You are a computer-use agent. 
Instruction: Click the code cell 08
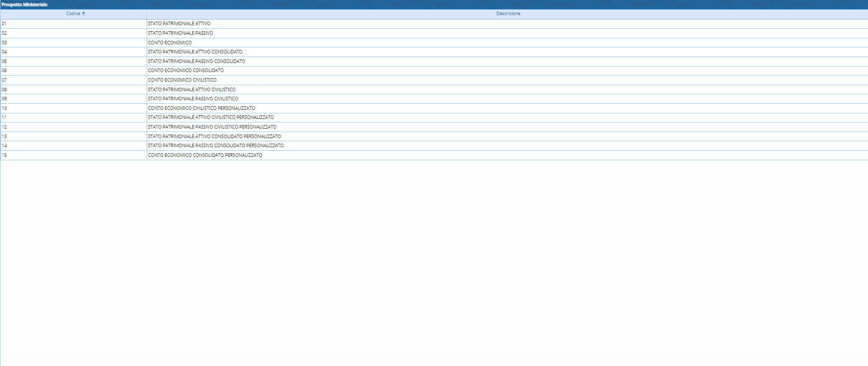coord(5,90)
